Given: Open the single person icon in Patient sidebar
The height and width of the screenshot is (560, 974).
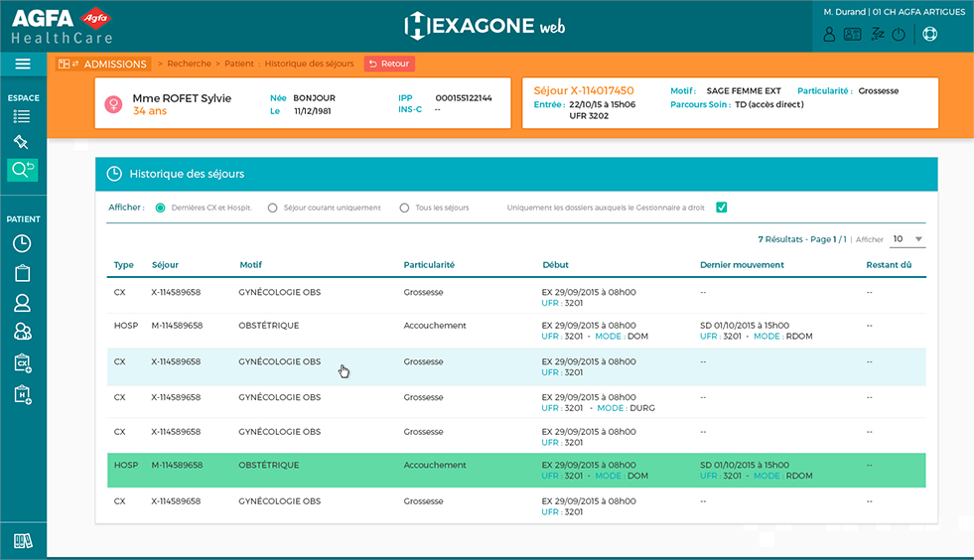Looking at the screenshot, I should point(23,303).
